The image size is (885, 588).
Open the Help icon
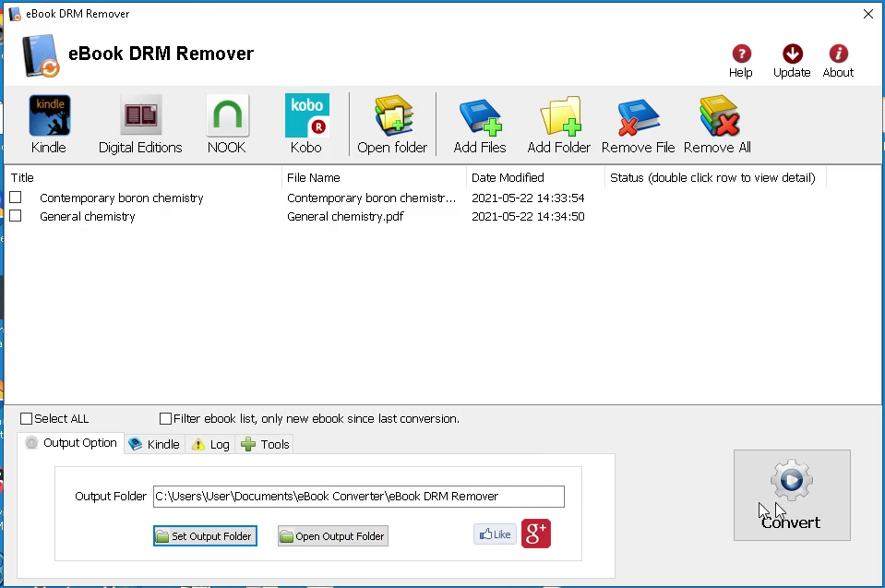(741, 54)
